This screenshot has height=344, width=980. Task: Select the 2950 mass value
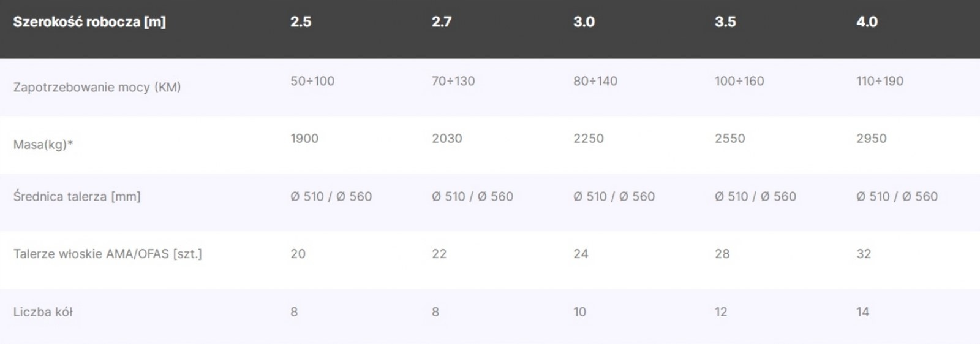tap(872, 139)
